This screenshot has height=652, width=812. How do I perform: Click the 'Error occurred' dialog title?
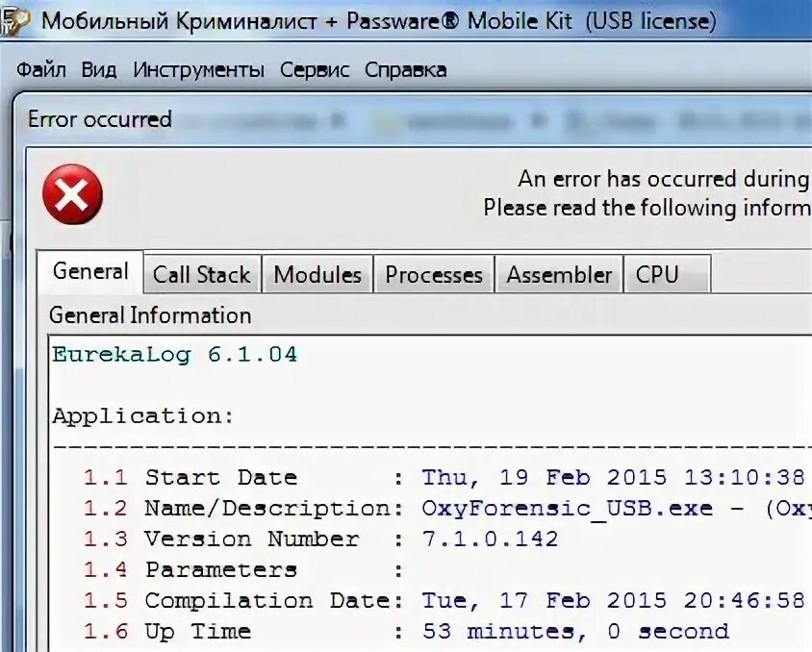pyautogui.click(x=100, y=119)
